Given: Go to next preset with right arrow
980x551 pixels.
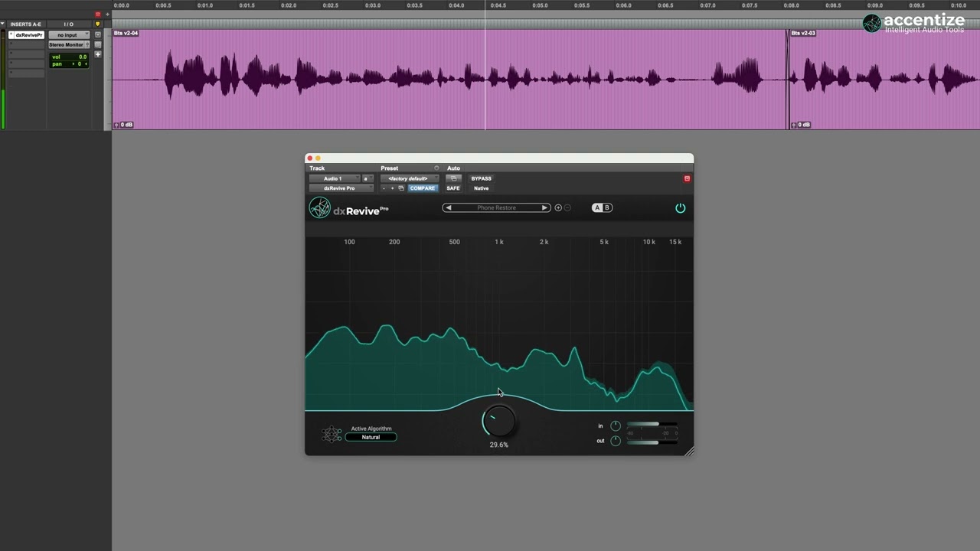Looking at the screenshot, I should click(x=544, y=207).
